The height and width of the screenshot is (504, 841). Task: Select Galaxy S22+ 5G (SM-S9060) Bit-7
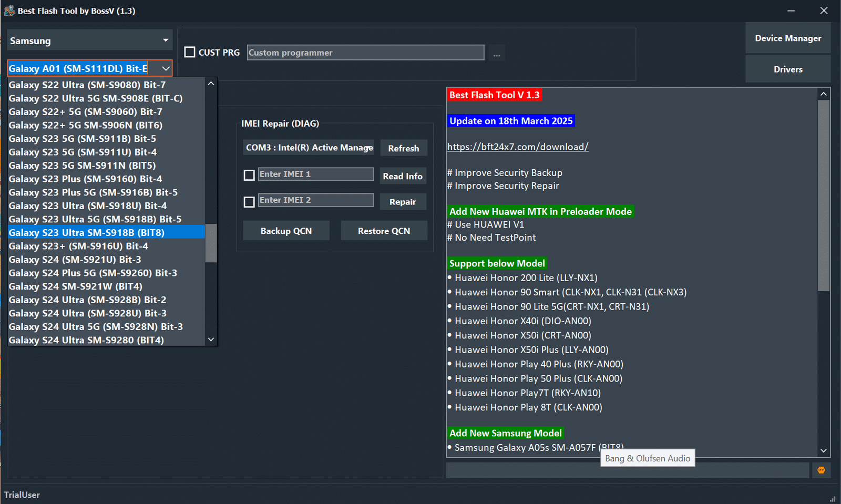click(x=106, y=112)
